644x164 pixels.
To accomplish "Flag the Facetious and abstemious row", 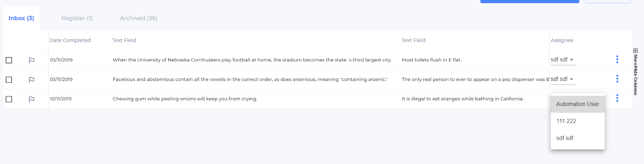I will coord(31,80).
